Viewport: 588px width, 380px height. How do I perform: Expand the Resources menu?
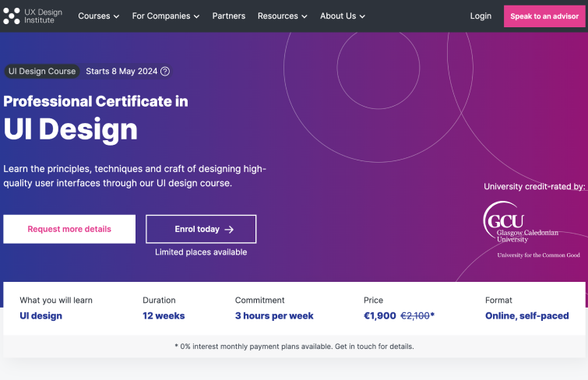[282, 16]
